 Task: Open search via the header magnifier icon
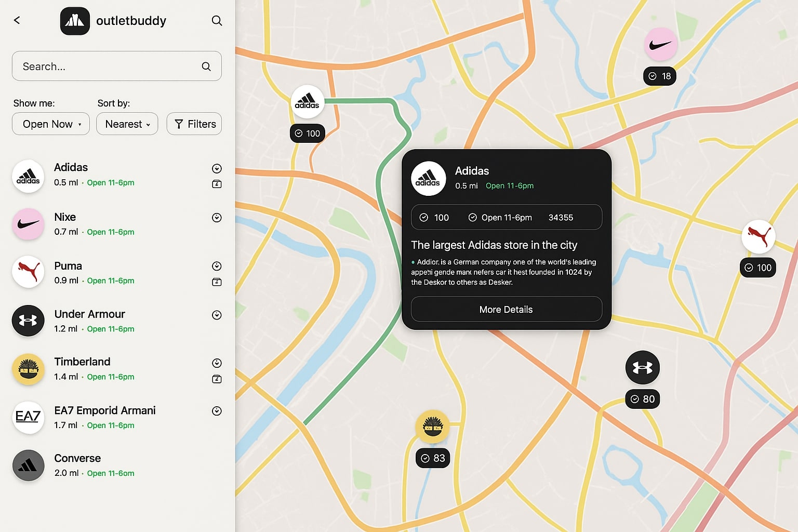tap(217, 21)
